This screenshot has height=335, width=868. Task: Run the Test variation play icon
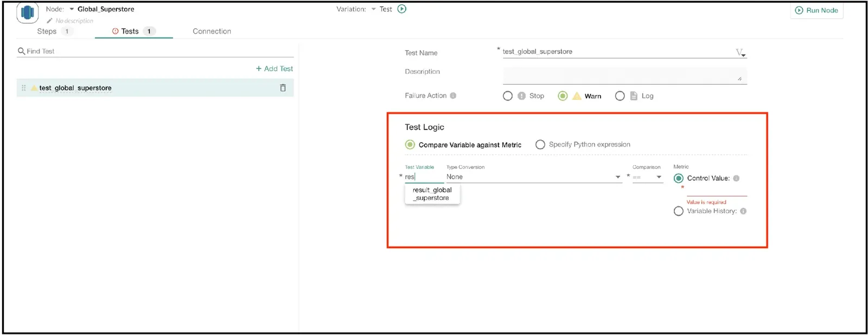coord(402,9)
